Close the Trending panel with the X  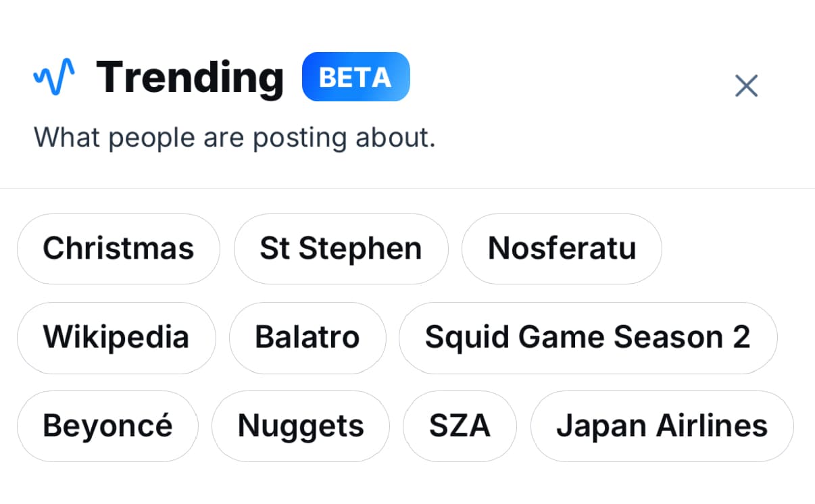point(746,86)
